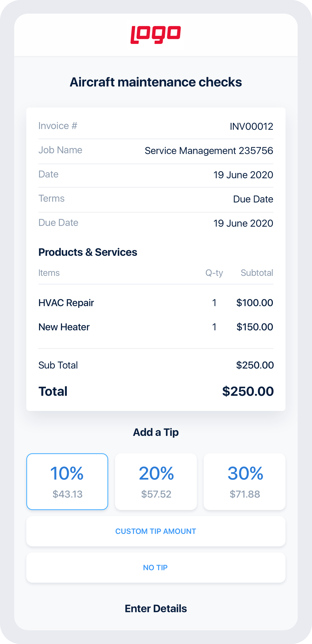This screenshot has height=644, width=312.
Task: Select the Service Management 235756 job name
Action: tap(209, 151)
